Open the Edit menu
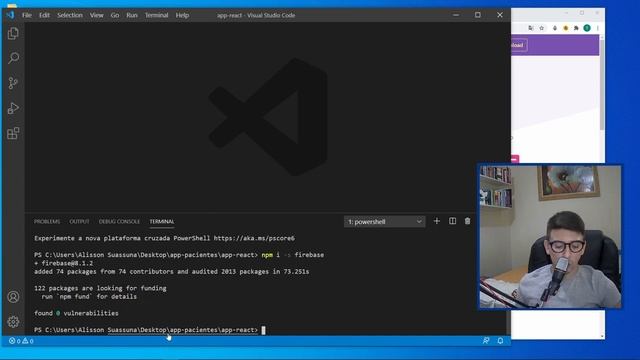640x360 pixels. (44, 15)
